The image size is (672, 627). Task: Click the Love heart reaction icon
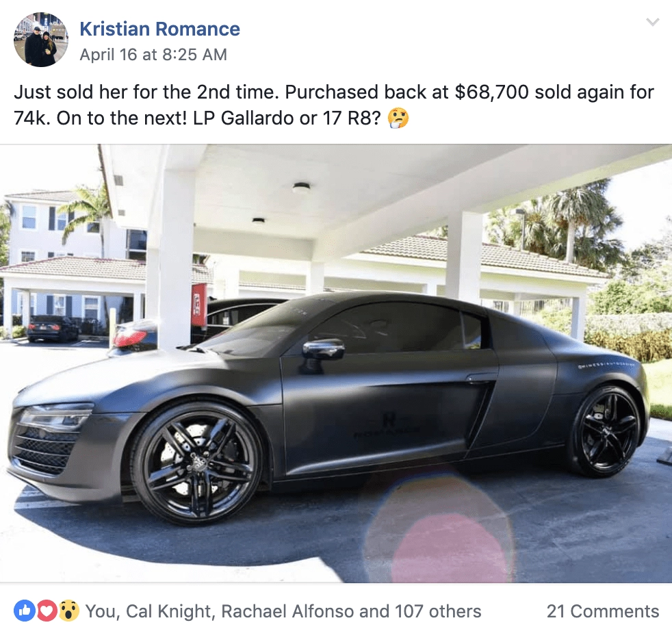[x=47, y=611]
